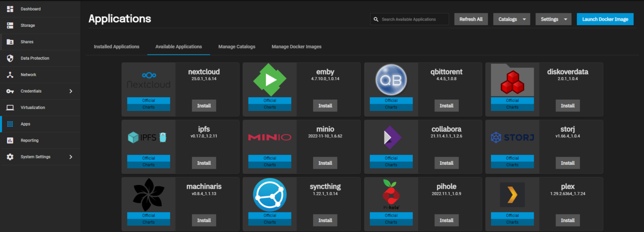Click the Storage sidebar icon
Viewport: 644px width, 232px height.
coord(10,26)
